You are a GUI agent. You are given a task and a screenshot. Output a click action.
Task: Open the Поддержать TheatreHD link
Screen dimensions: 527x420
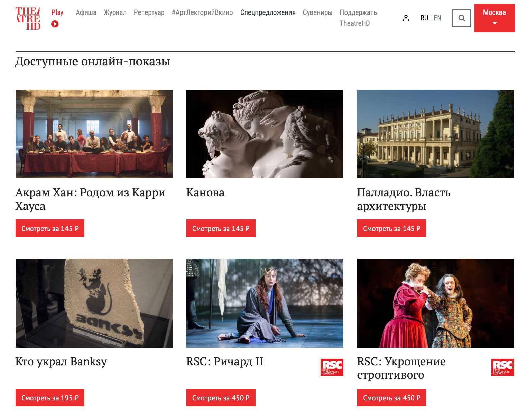(x=358, y=18)
